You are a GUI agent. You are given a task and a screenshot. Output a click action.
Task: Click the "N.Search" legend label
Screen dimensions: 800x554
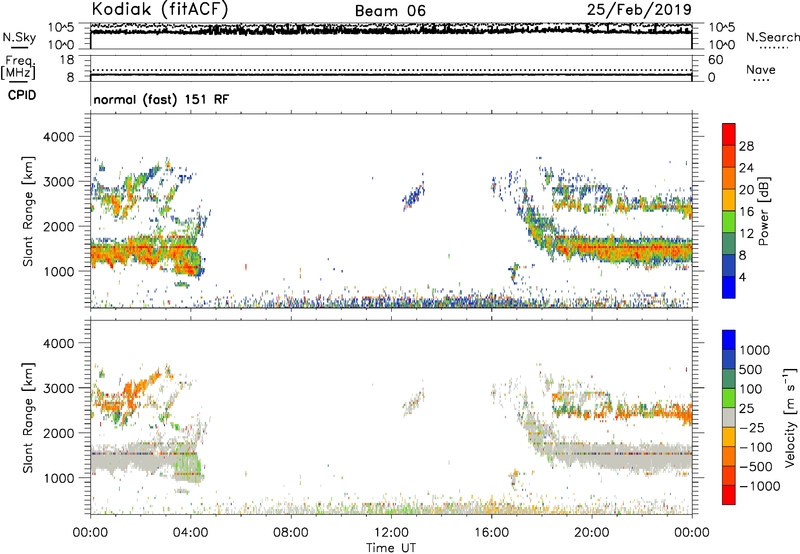773,37
